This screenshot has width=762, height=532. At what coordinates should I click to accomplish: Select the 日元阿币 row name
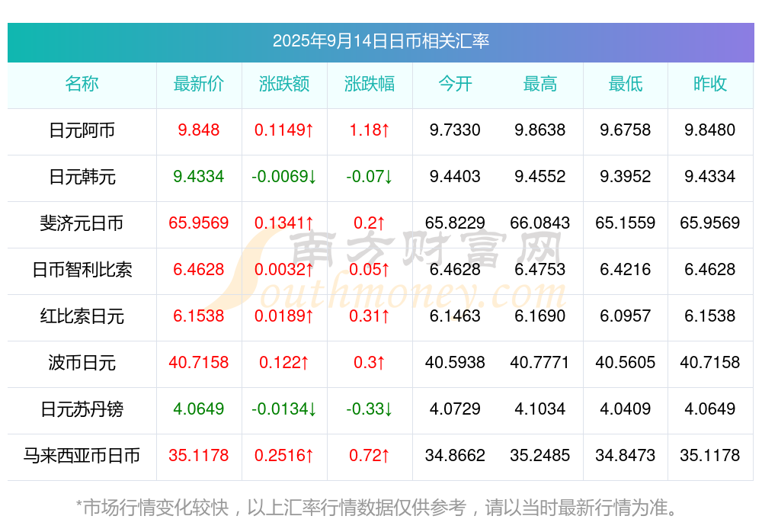tap(82, 130)
